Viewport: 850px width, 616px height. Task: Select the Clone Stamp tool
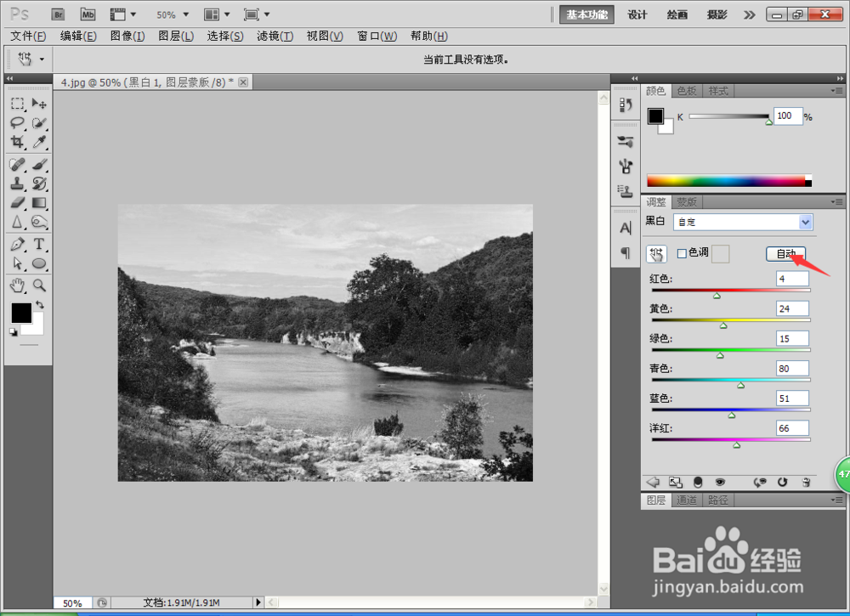coord(17,184)
